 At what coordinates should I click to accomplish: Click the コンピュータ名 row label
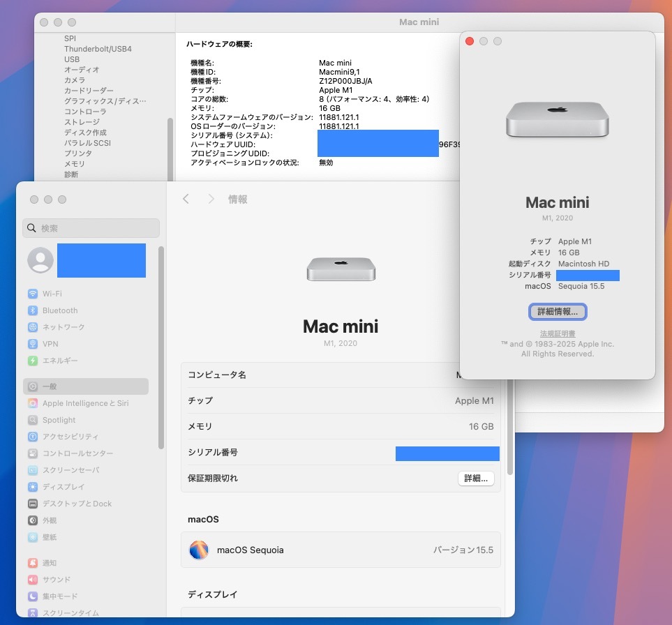pyautogui.click(x=217, y=375)
